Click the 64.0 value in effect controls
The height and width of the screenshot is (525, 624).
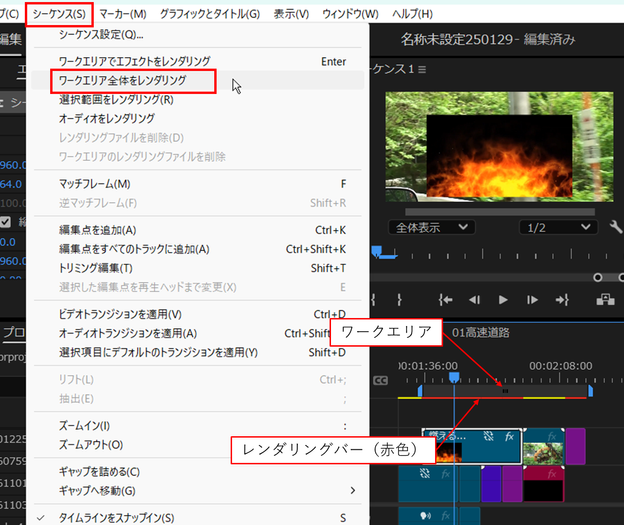coord(11,184)
